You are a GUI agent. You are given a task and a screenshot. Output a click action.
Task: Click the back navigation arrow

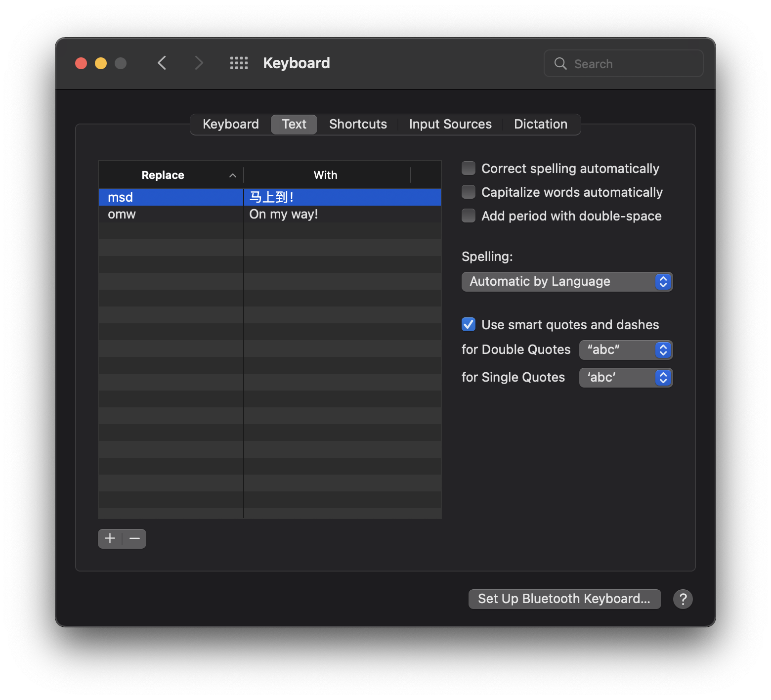click(162, 63)
